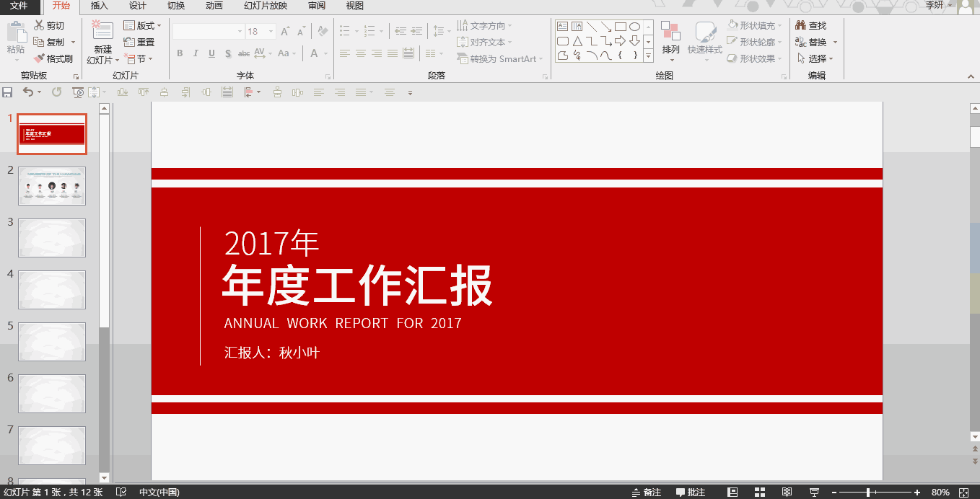Click the zoom slider in status bar
Screen dimensions: 980x499
(x=876, y=493)
